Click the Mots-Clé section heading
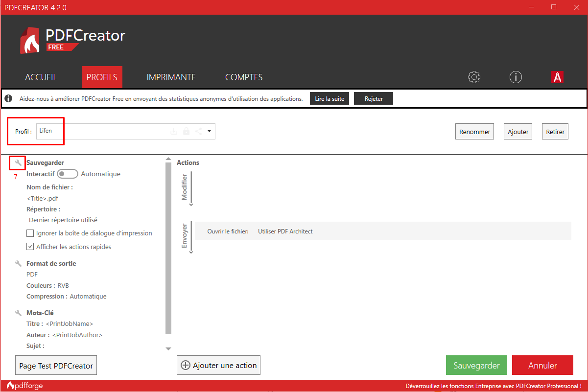Screen dimensions: 588x392 coord(40,313)
